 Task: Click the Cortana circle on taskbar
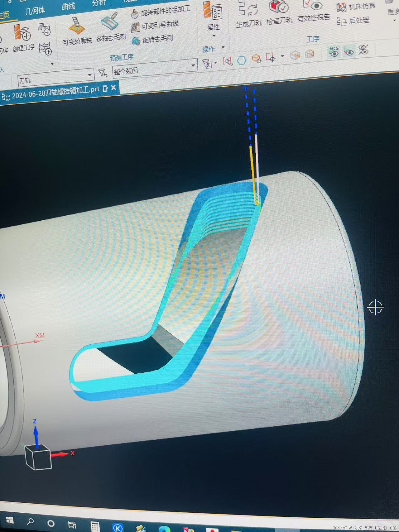tap(51, 523)
